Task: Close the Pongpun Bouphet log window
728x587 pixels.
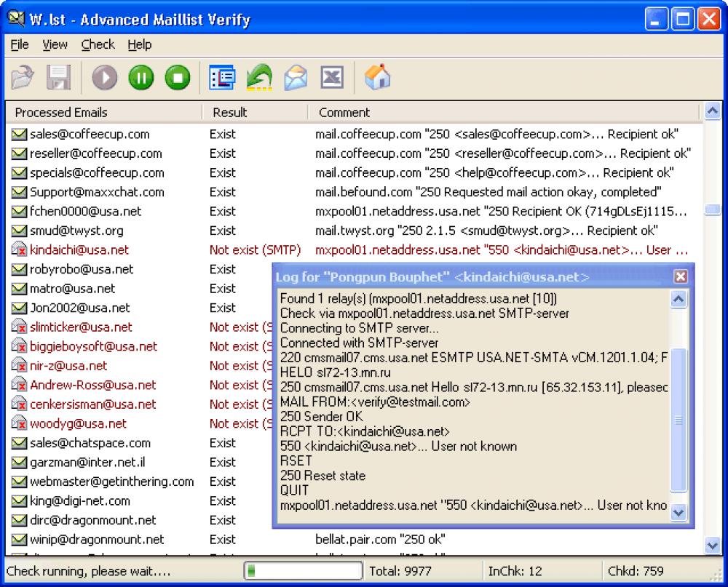Action: click(x=681, y=276)
